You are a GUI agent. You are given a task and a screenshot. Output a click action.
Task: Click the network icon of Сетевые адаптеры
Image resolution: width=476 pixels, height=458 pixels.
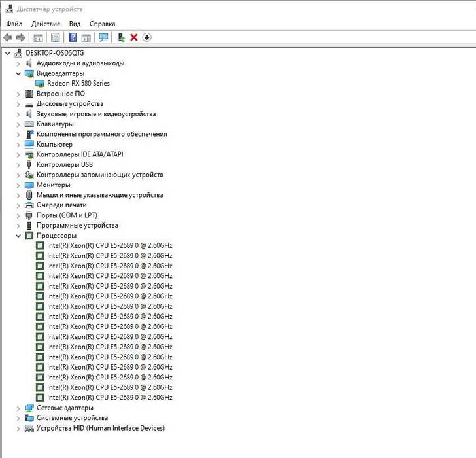29,408
